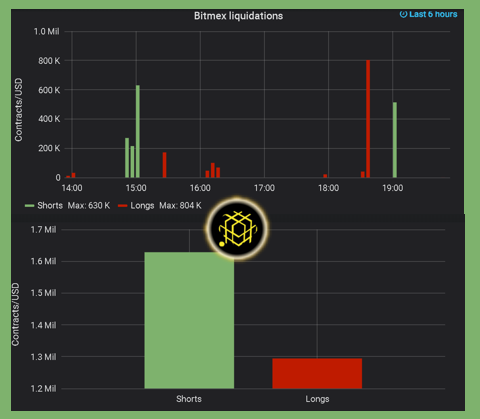This screenshot has width=480, height=419.
Task: Click the Shorts x-axis label on lower chart
Action: coord(189,399)
